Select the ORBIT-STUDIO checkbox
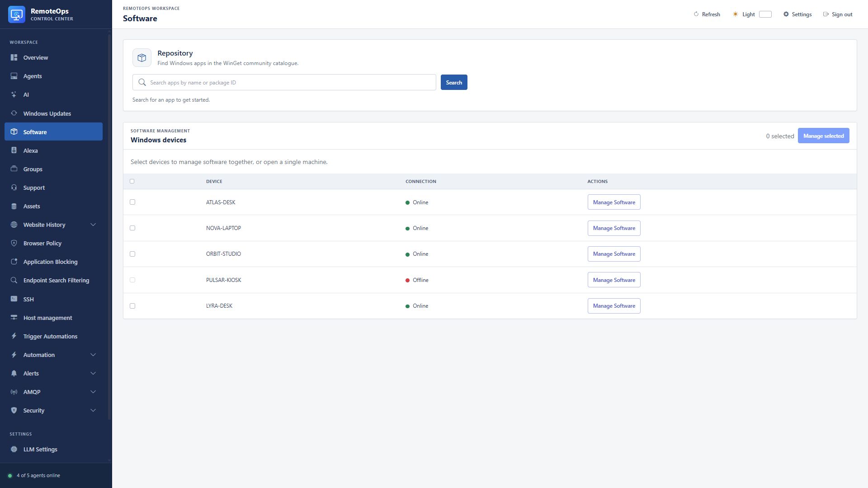Screen dimensions: 868x488 [132, 254]
